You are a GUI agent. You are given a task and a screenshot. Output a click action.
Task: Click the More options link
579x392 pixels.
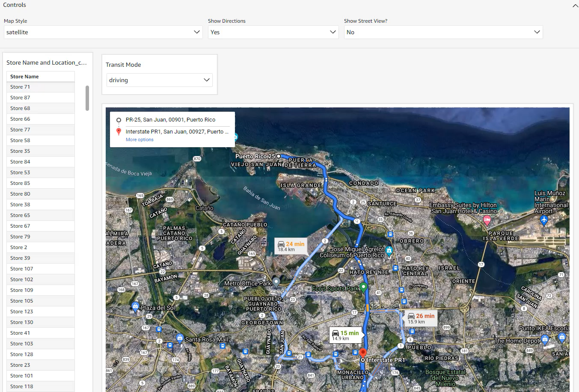(x=140, y=140)
